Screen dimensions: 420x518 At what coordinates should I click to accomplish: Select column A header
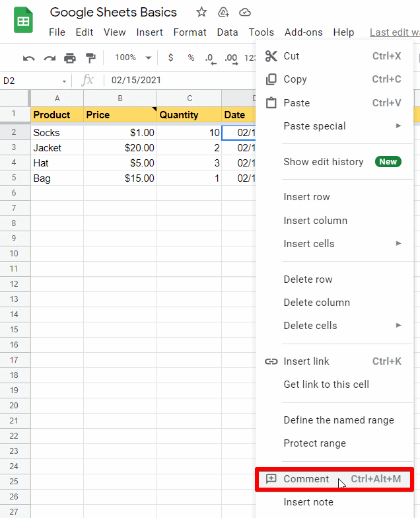(x=57, y=98)
